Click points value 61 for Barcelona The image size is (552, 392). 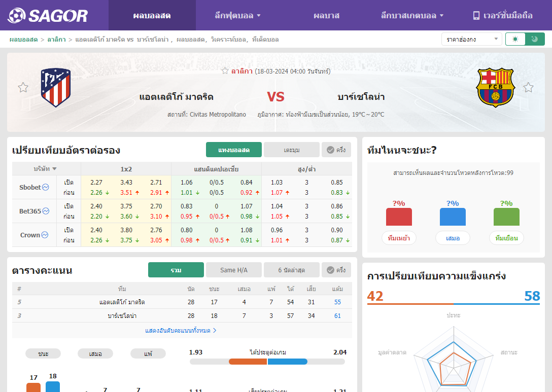(337, 315)
